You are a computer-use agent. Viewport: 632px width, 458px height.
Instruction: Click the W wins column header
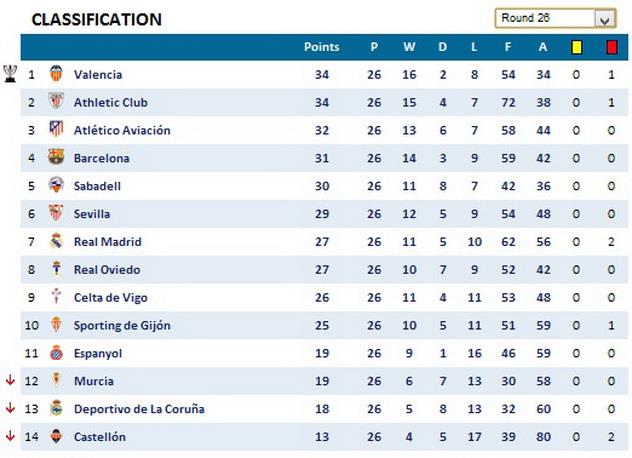coord(409,47)
